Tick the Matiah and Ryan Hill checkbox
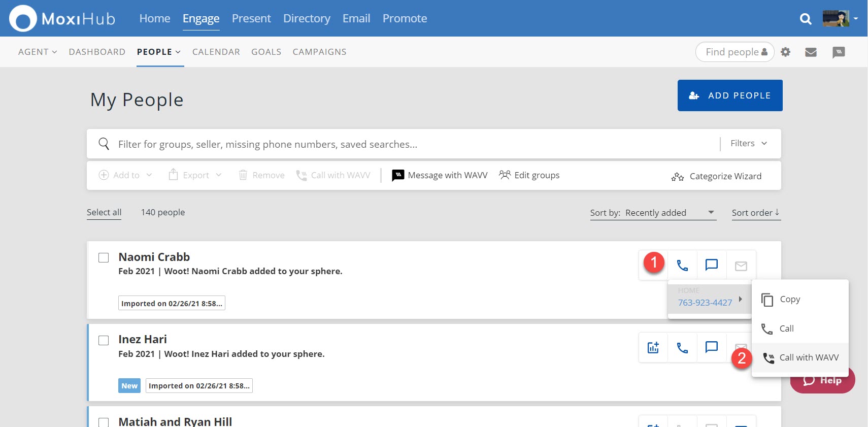This screenshot has height=427, width=868. [104, 422]
